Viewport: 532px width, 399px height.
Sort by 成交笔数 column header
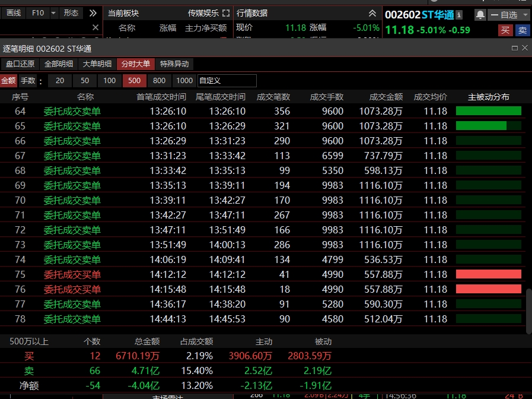coord(273,97)
